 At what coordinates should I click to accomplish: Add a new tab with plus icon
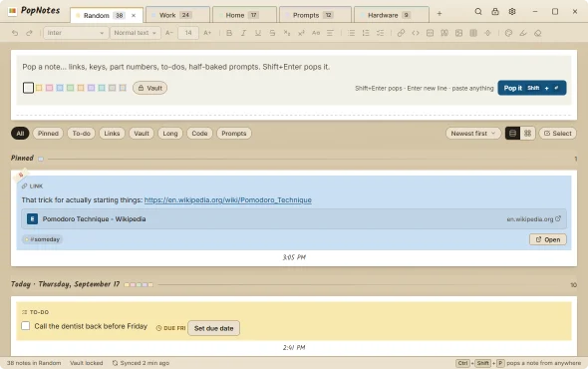[x=440, y=14]
